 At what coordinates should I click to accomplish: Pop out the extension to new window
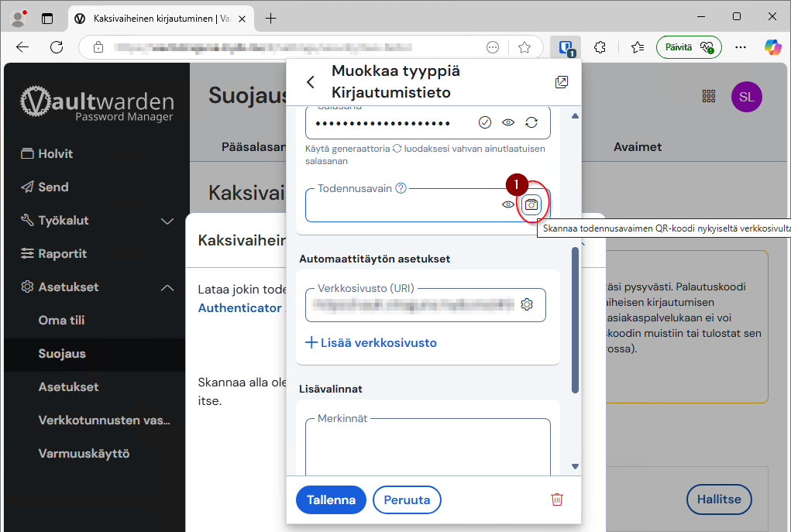[562, 82]
